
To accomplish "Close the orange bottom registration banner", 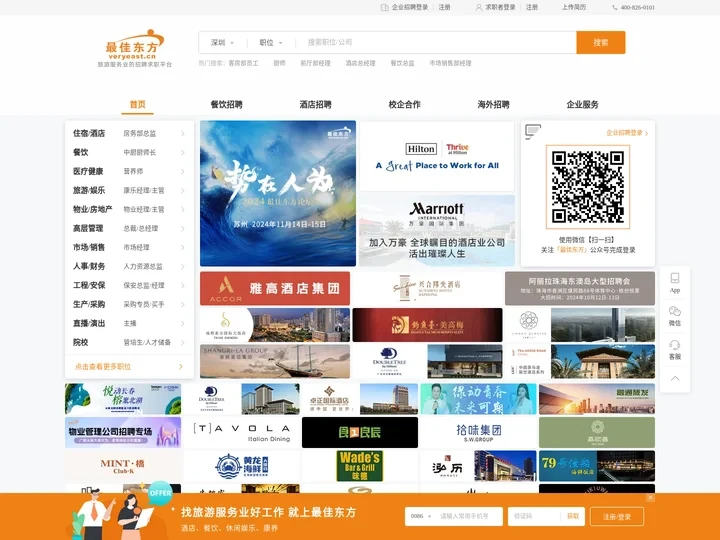I will click(650, 498).
